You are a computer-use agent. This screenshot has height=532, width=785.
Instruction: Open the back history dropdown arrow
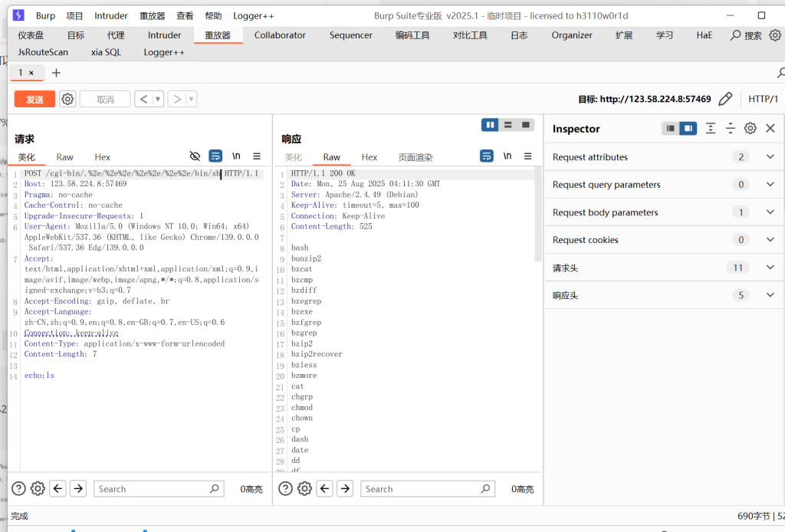[x=158, y=99]
